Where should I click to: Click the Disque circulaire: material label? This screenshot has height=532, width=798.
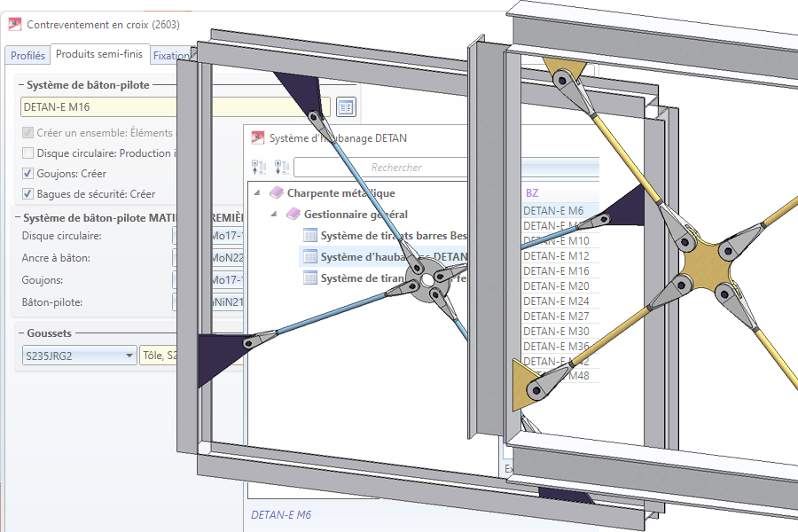click(61, 236)
